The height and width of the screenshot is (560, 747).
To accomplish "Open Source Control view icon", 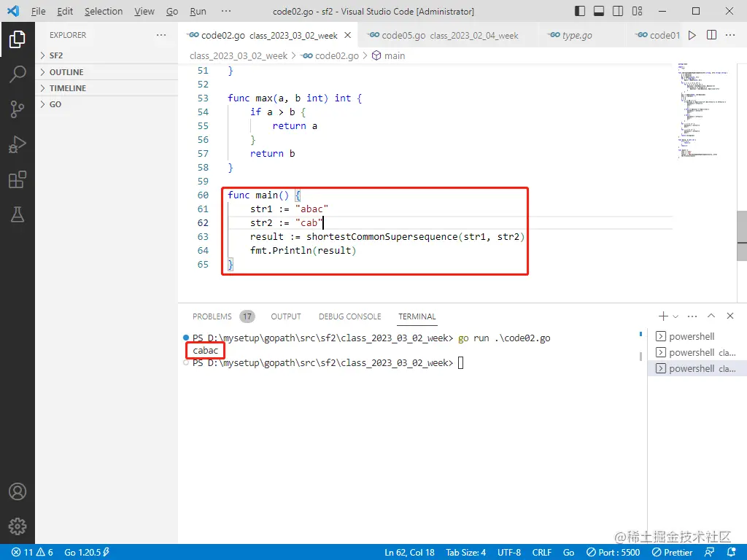I will (x=18, y=109).
